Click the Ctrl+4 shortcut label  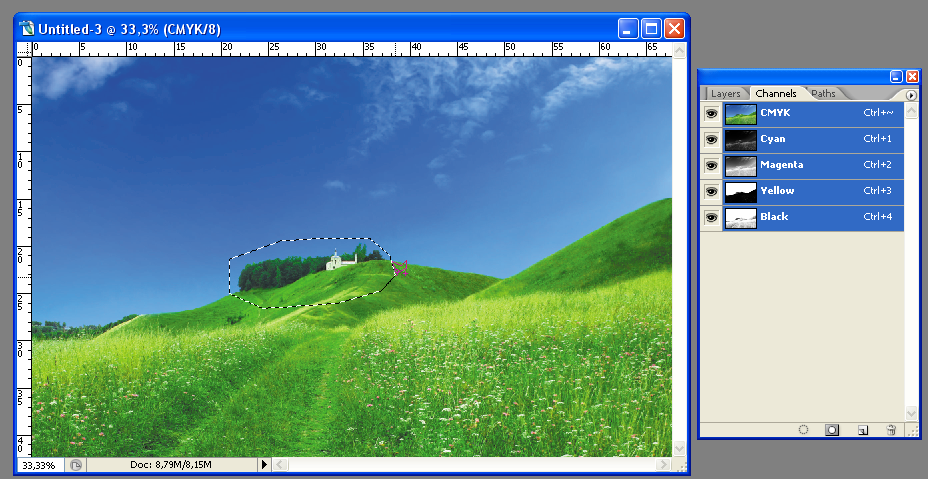point(878,217)
